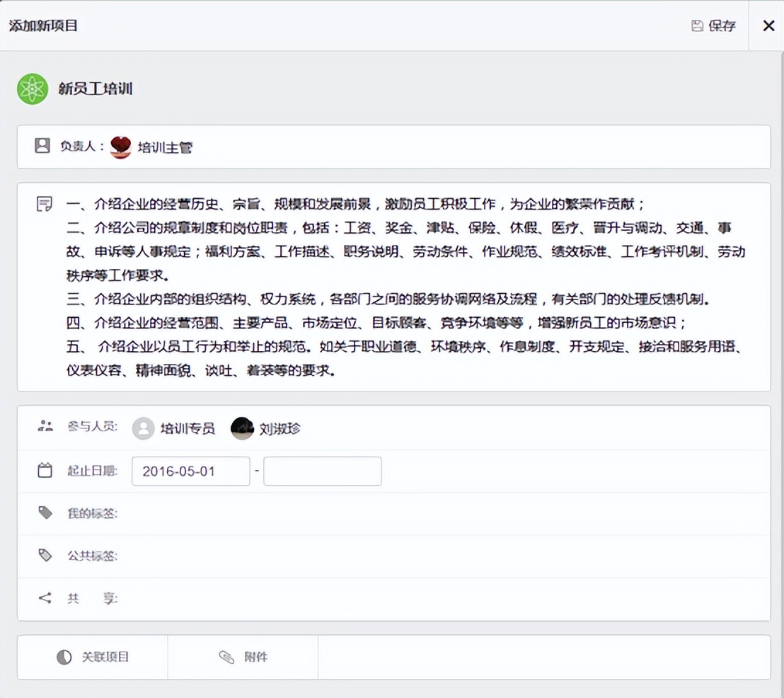Image resolution: width=784 pixels, height=698 pixels.
Task: Click the pie chart icon beside 关联项目
Action: tap(64, 657)
